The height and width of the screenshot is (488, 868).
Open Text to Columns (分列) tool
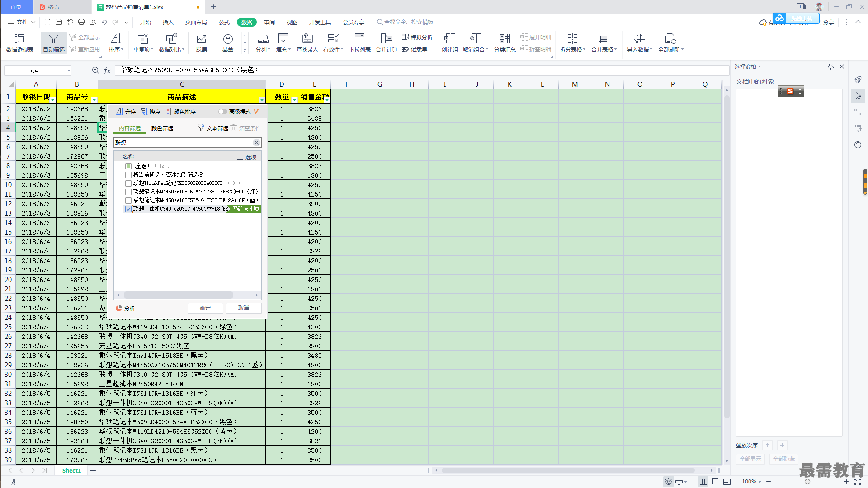pos(263,43)
